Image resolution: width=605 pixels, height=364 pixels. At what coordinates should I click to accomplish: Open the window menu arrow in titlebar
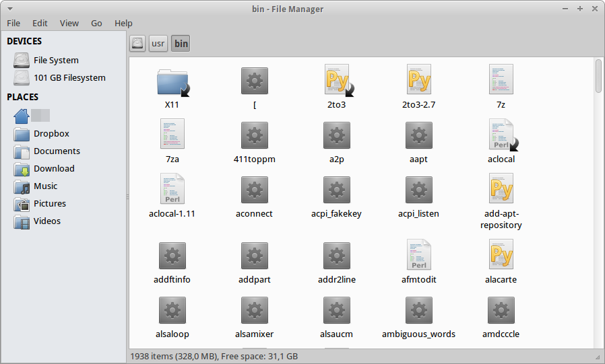point(9,9)
